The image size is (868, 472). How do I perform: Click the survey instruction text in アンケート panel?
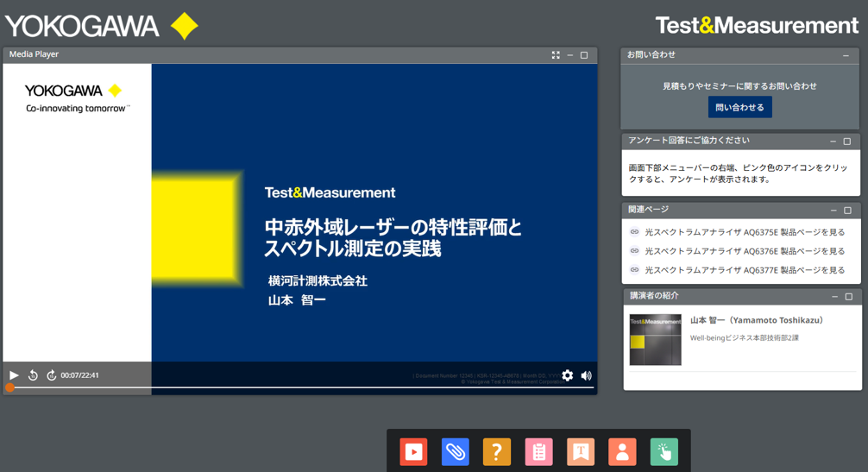[x=738, y=173]
